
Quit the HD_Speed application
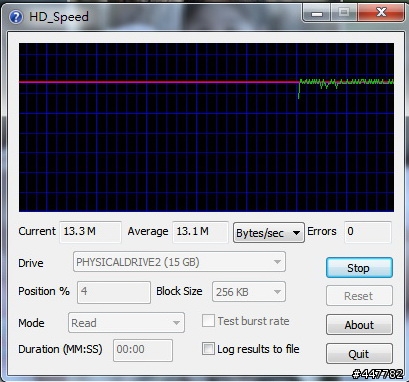point(359,353)
